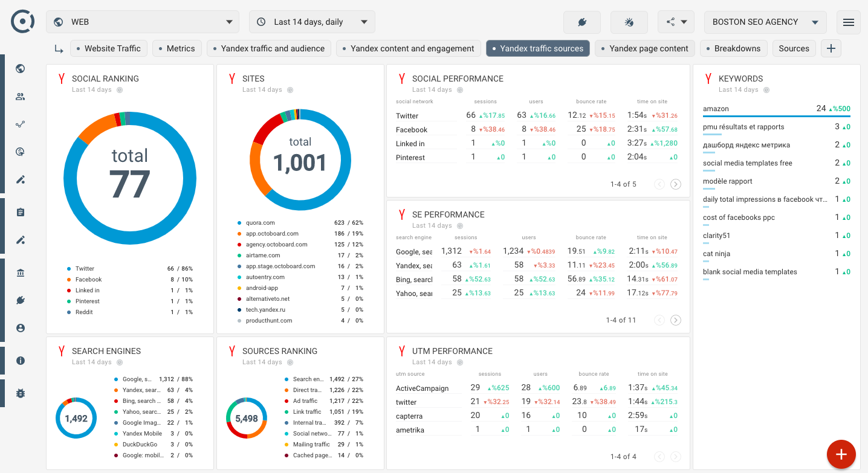This screenshot has width=868, height=473.
Task: Expand the share options dropdown
Action: point(676,22)
